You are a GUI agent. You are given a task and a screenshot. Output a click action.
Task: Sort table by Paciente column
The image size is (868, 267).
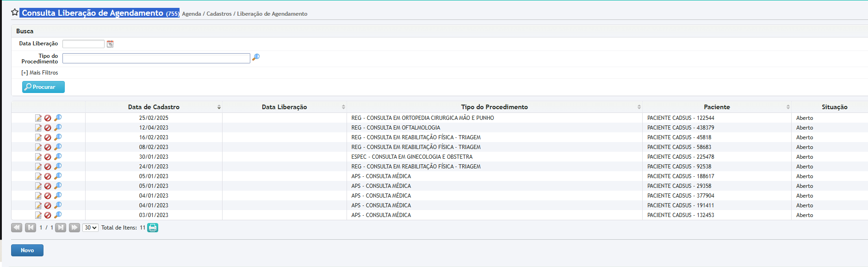coord(717,107)
